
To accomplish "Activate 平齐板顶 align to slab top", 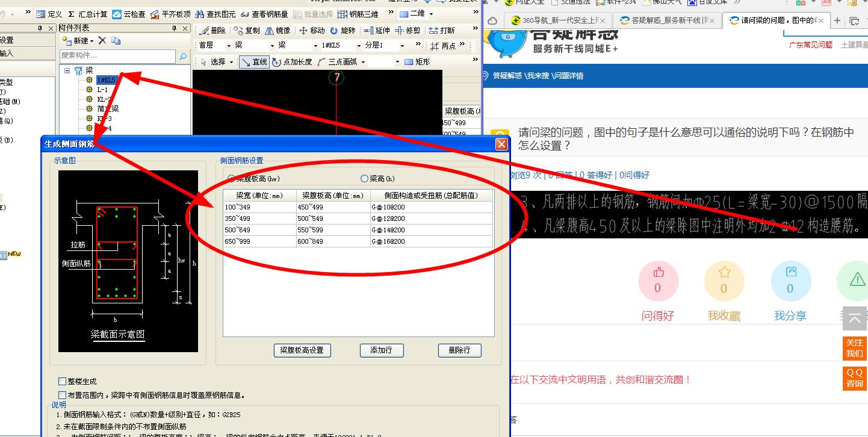I will (170, 14).
